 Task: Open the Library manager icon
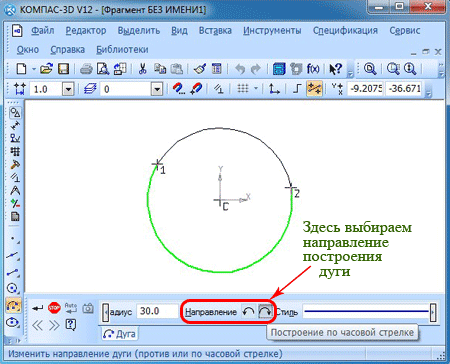point(279,69)
